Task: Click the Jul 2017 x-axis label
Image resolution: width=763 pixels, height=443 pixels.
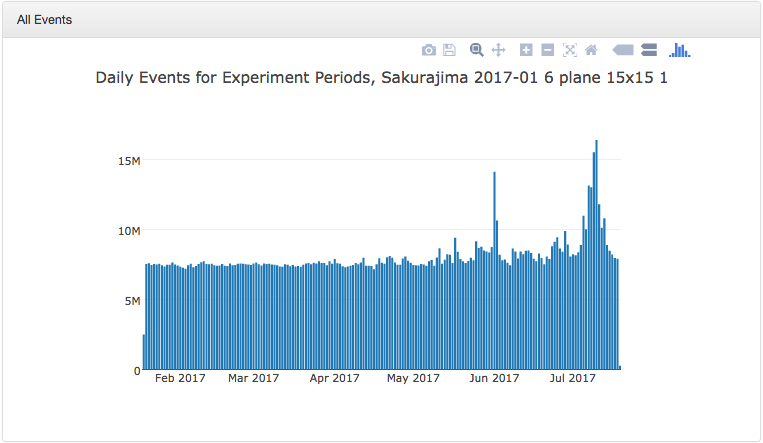Action: pyautogui.click(x=574, y=379)
